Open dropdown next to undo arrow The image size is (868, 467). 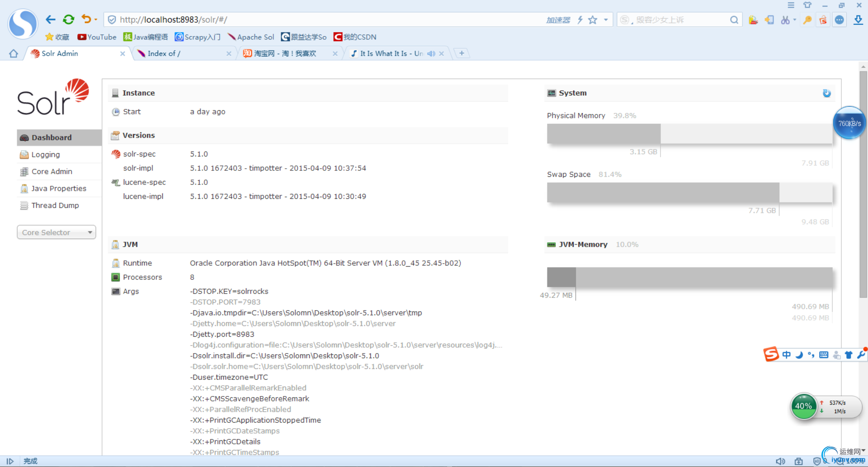[96, 19]
